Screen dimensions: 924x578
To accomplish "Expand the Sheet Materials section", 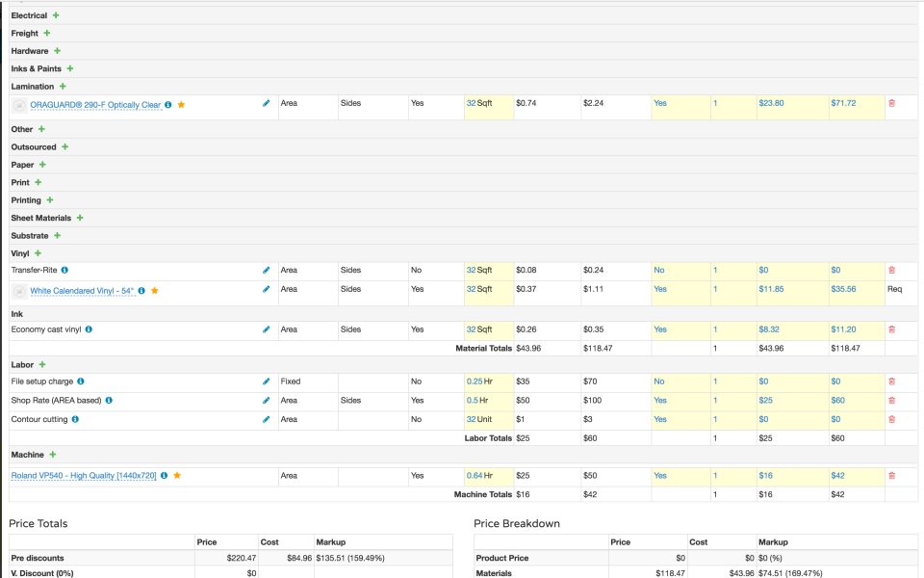I will point(81,218).
